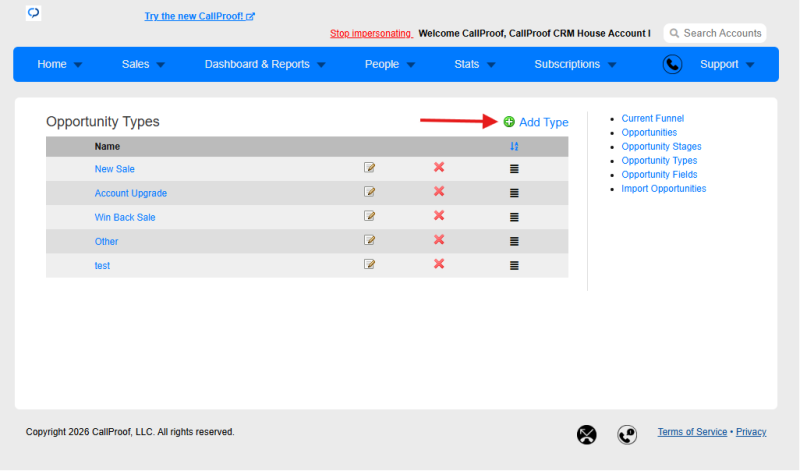This screenshot has width=800, height=471.
Task: Open the Support menu
Action: (x=719, y=64)
